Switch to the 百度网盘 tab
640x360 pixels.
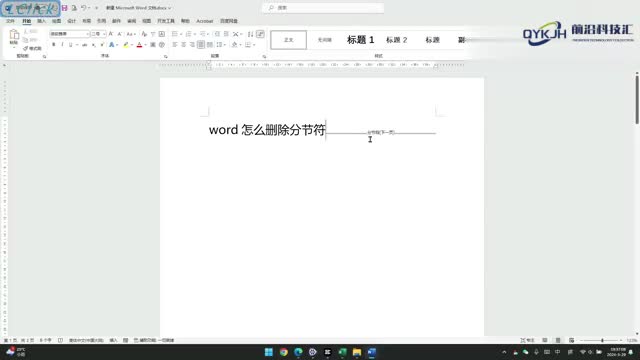pyautogui.click(x=229, y=21)
